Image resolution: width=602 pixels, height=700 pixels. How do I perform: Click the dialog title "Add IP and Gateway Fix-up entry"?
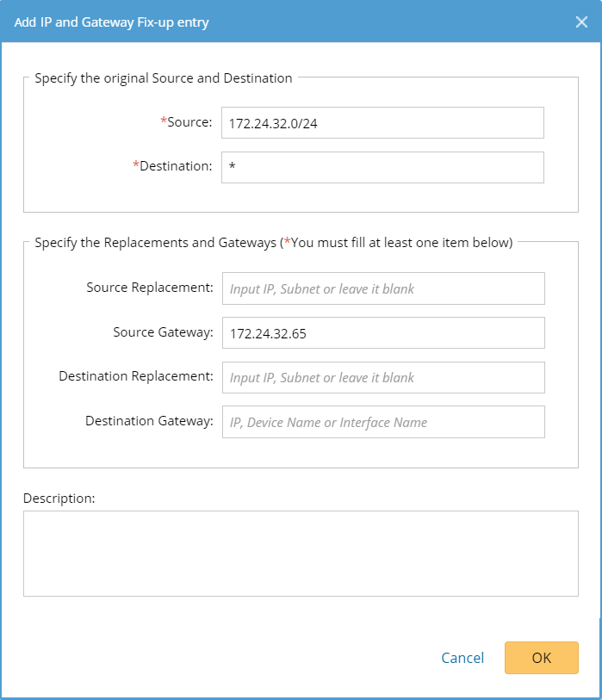pyautogui.click(x=112, y=22)
